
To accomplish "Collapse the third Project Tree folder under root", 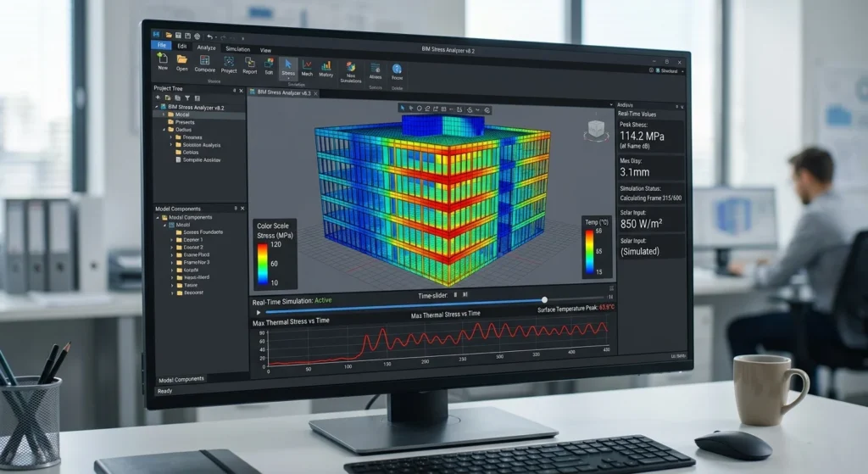I will click(x=164, y=130).
